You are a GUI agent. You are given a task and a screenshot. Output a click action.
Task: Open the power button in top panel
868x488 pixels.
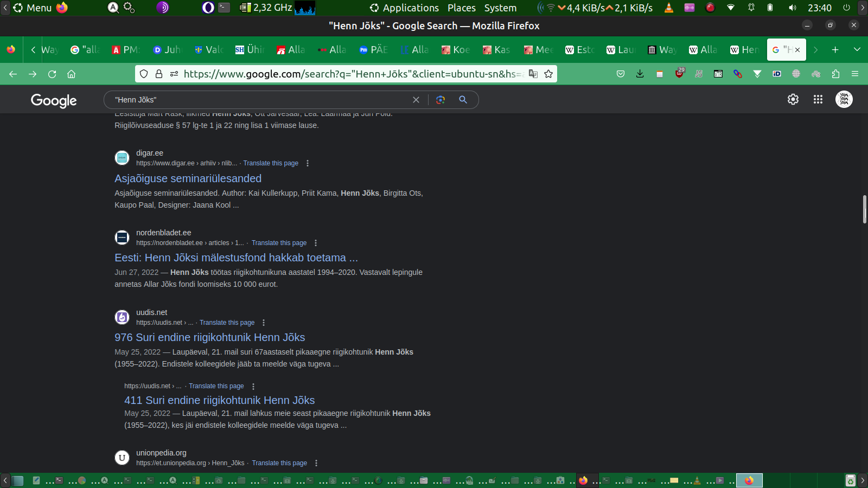(846, 8)
